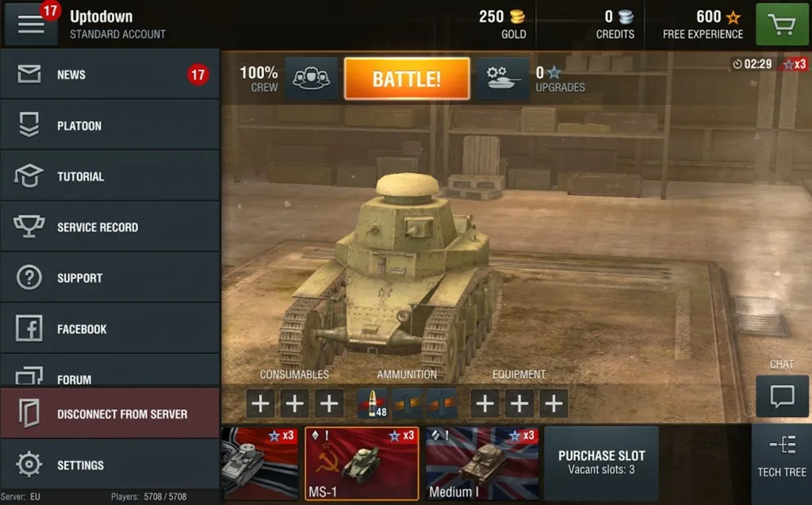The width and height of the screenshot is (812, 505).
Task: Add first consumable slot item
Action: click(260, 404)
